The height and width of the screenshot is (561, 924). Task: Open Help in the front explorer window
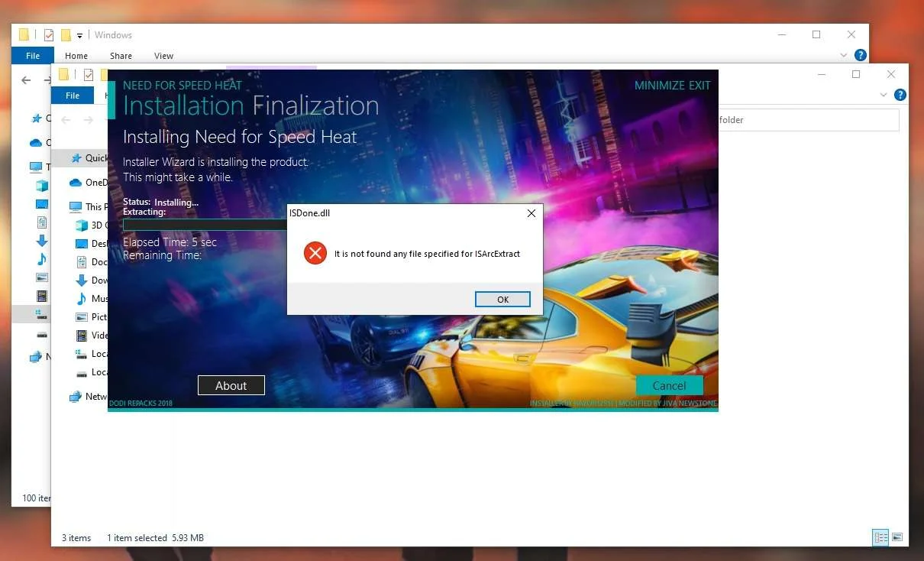(x=900, y=95)
